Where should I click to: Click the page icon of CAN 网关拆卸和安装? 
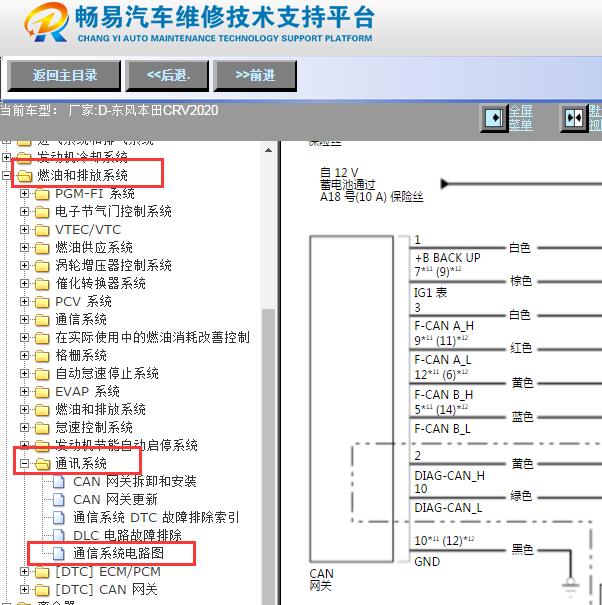tap(59, 482)
